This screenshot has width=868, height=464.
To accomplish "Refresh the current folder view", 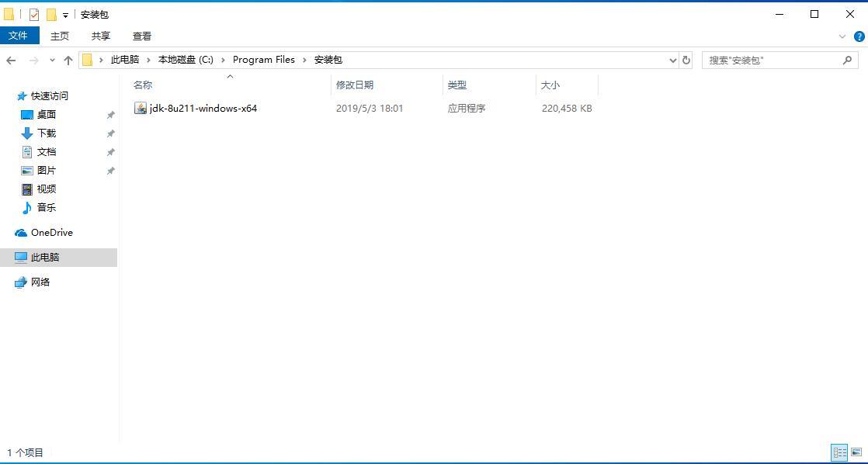I will [686, 61].
